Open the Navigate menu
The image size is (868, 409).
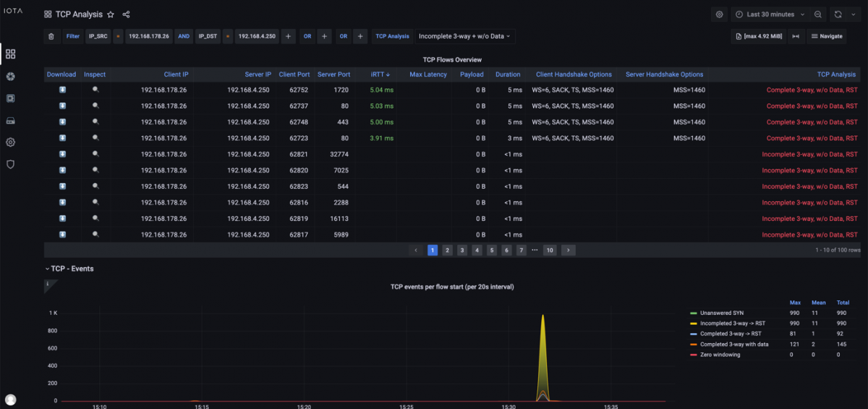pos(827,36)
